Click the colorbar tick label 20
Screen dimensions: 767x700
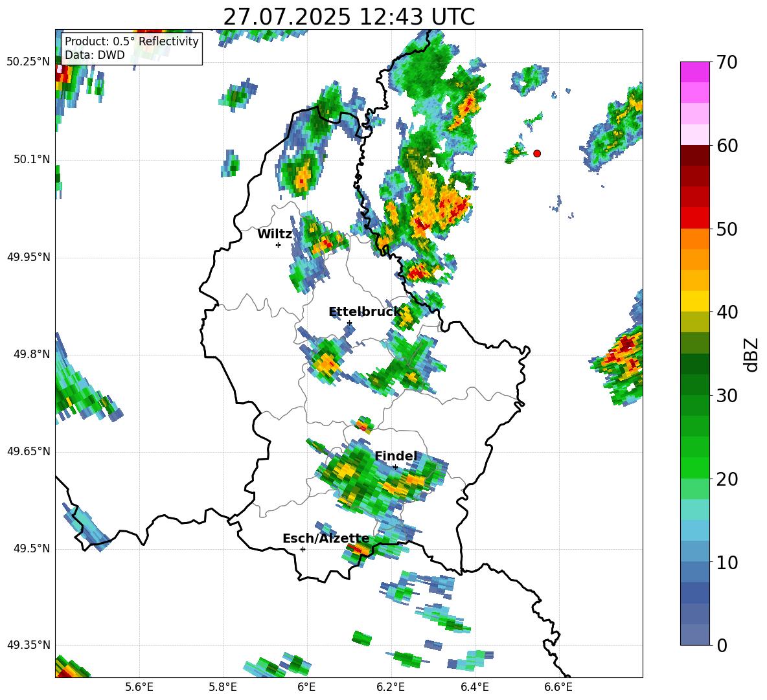click(x=727, y=479)
